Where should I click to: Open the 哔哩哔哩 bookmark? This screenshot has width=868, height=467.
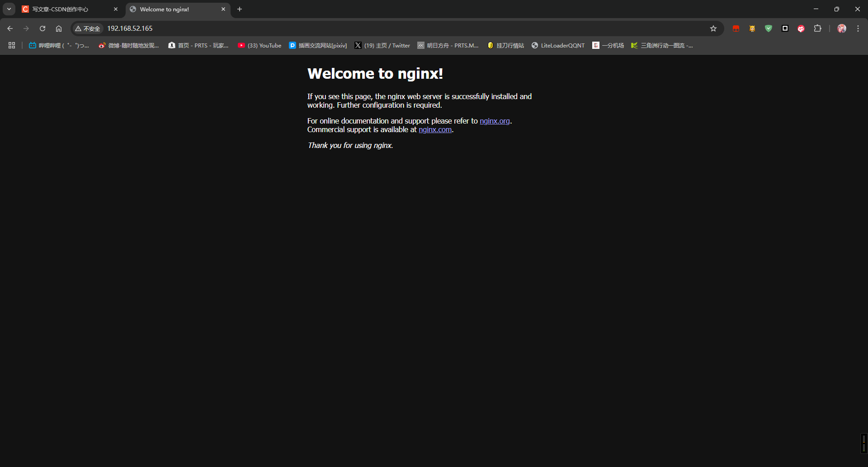pos(59,45)
